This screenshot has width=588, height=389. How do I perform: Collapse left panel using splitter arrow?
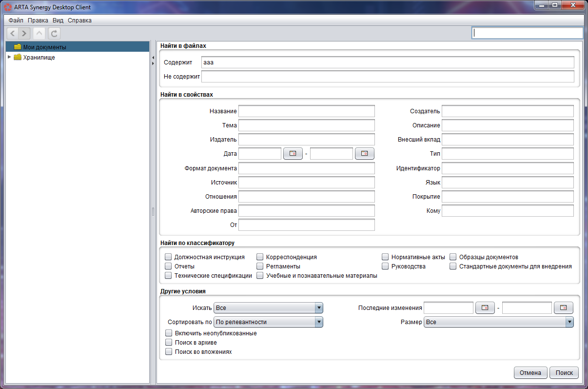[x=153, y=58]
